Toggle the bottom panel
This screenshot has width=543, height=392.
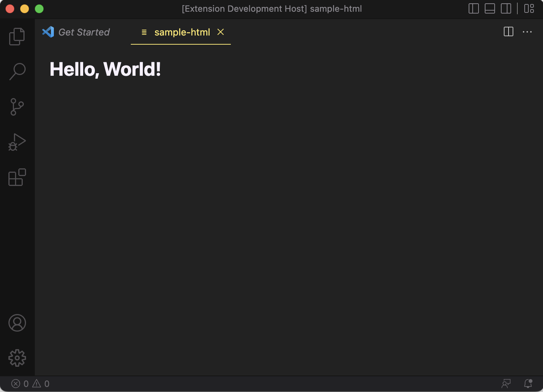coord(490,8)
